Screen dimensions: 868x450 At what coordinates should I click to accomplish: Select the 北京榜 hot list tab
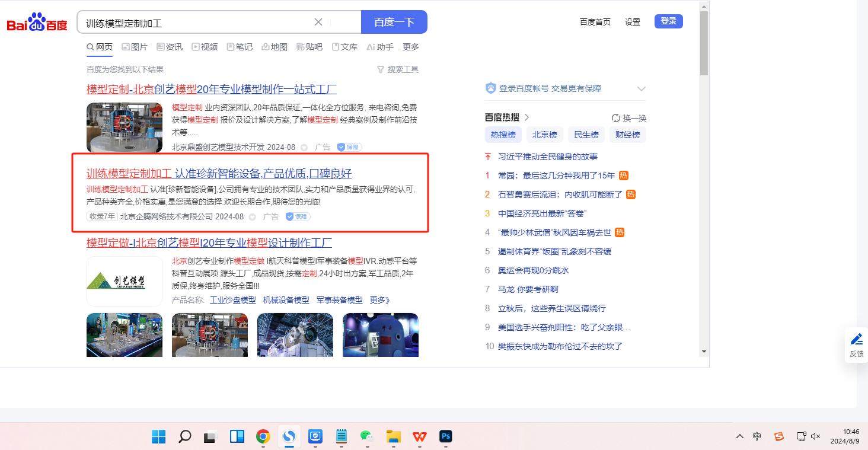[x=544, y=135]
